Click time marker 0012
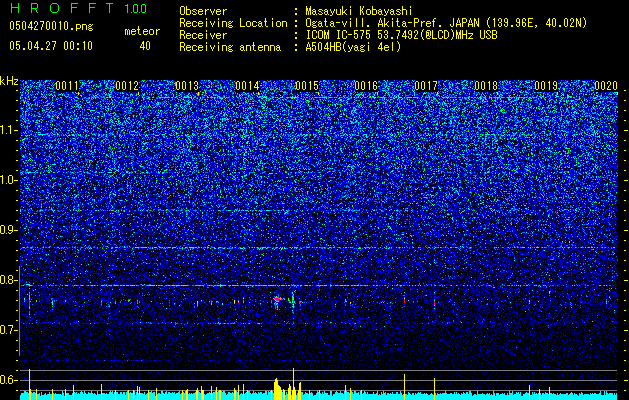Image resolution: width=629 pixels, height=400 pixels. [x=127, y=86]
